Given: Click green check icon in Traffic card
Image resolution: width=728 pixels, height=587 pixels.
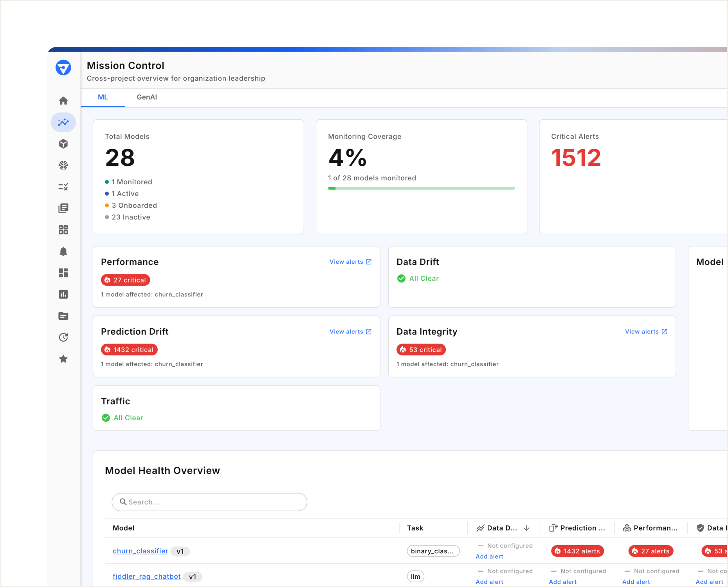Looking at the screenshot, I should tap(106, 418).
